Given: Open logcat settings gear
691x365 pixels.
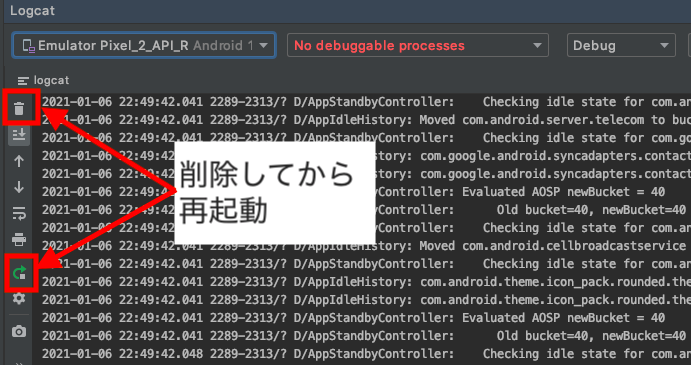Looking at the screenshot, I should (x=19, y=298).
